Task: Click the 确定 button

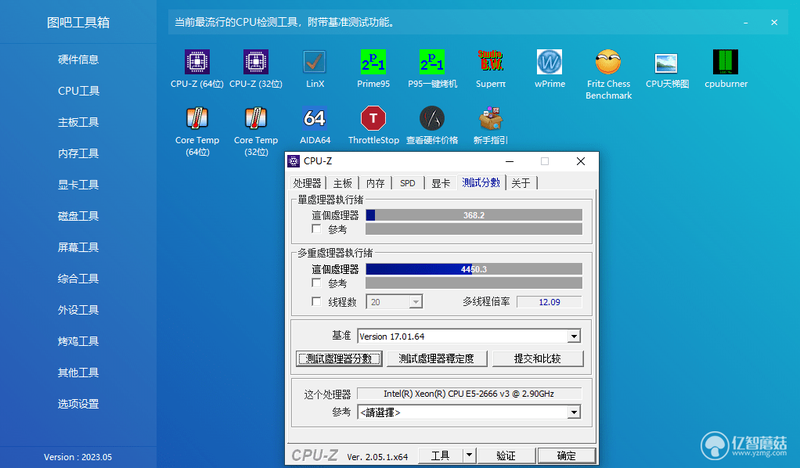Action: (x=566, y=455)
